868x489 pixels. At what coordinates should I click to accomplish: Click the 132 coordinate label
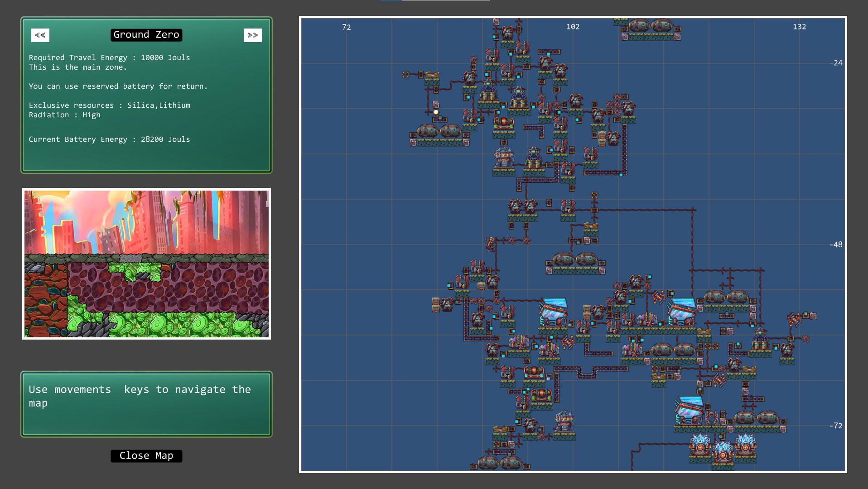[800, 27]
